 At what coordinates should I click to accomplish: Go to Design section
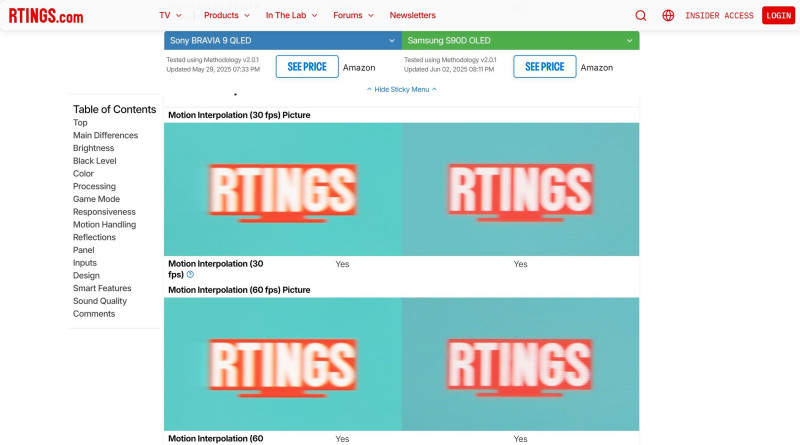(x=86, y=276)
